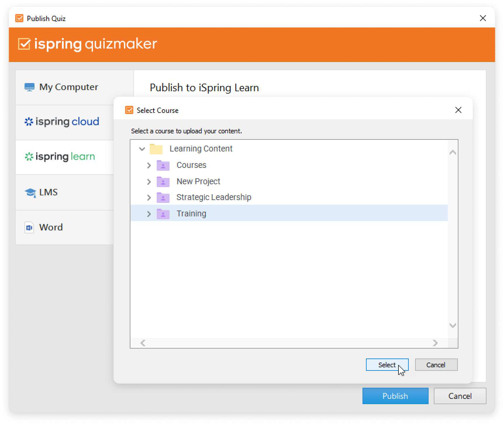Expand the Strategic Leadership folder

click(149, 198)
